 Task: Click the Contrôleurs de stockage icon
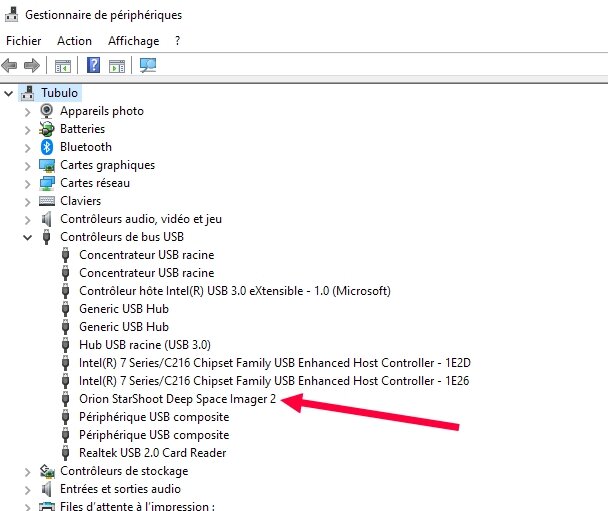47,471
